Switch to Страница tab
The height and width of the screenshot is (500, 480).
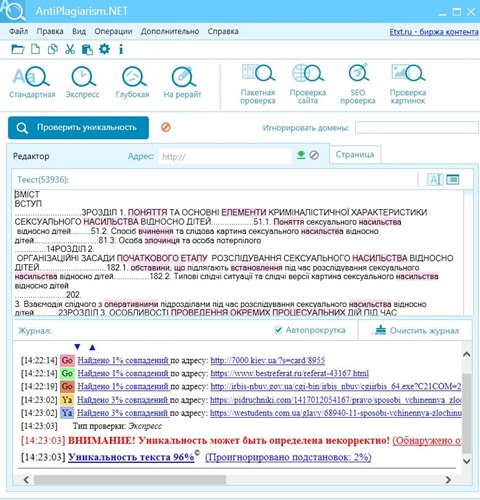click(355, 154)
